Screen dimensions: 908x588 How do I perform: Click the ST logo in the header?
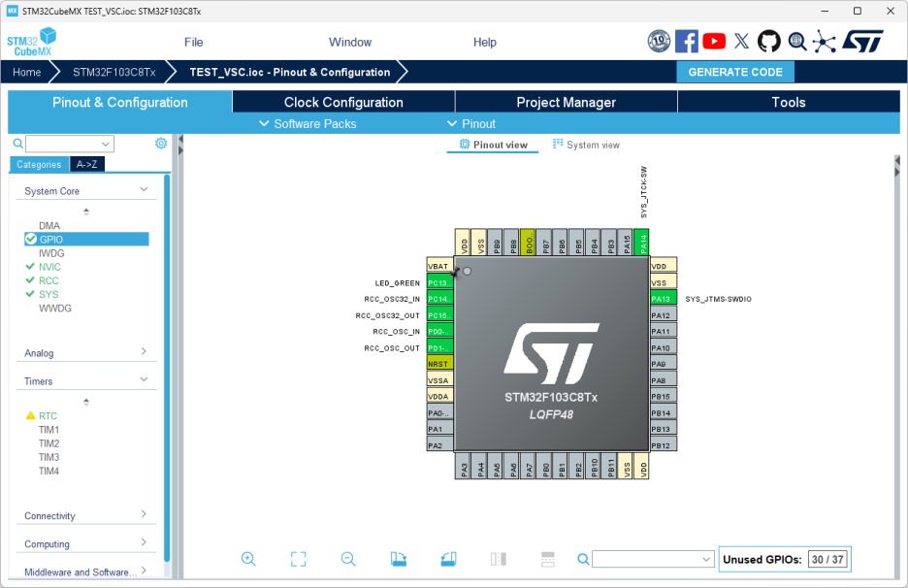point(862,41)
